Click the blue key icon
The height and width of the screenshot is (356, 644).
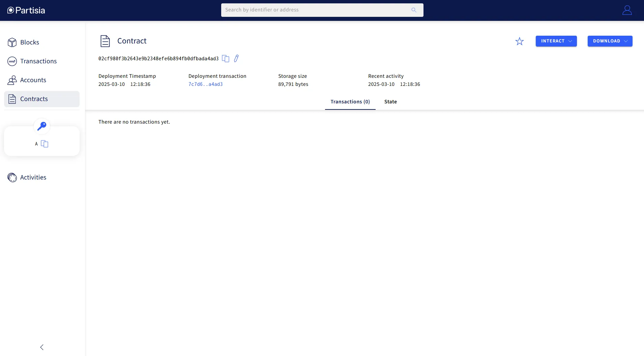pyautogui.click(x=42, y=126)
